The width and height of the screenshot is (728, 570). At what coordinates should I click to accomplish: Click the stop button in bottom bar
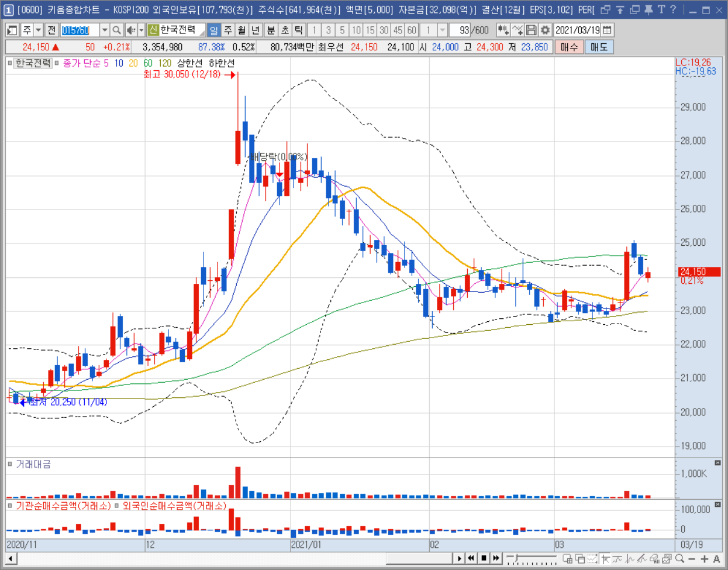484,558
